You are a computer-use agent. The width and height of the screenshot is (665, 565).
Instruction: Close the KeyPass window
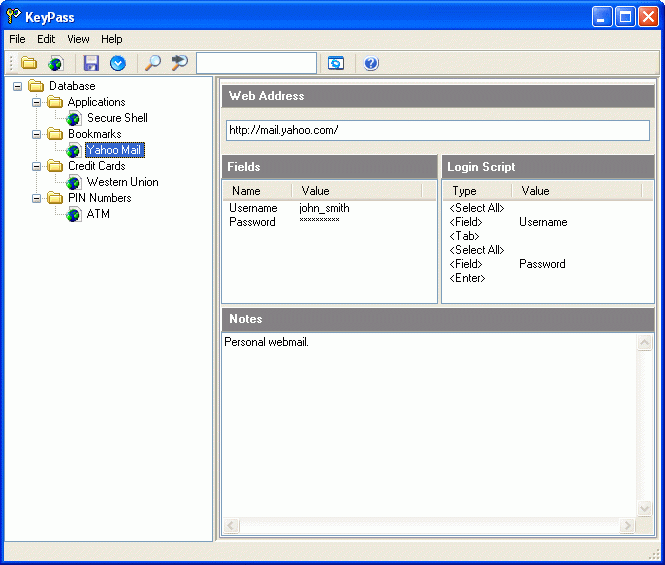tap(648, 17)
